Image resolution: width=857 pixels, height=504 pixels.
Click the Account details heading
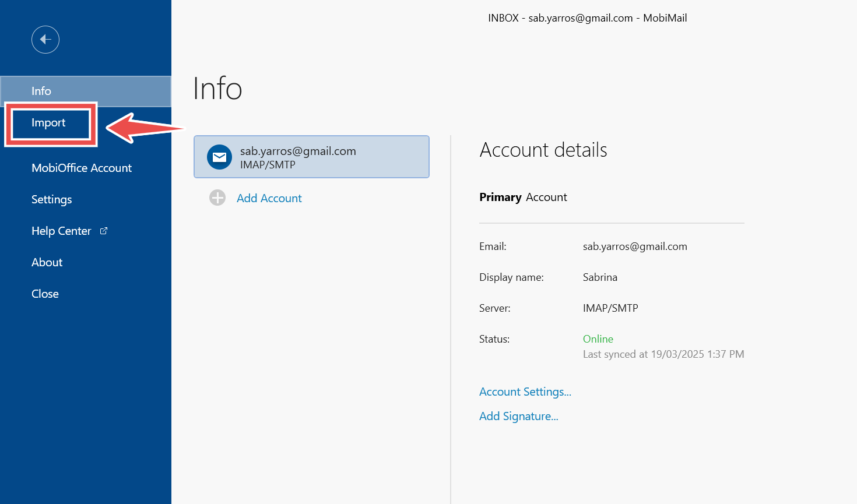tap(543, 150)
